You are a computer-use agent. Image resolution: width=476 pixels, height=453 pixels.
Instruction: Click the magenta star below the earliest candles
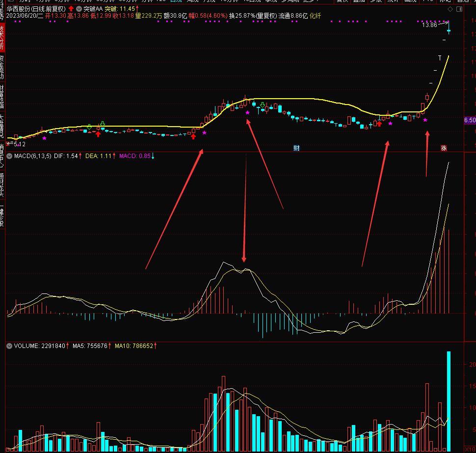(45, 138)
